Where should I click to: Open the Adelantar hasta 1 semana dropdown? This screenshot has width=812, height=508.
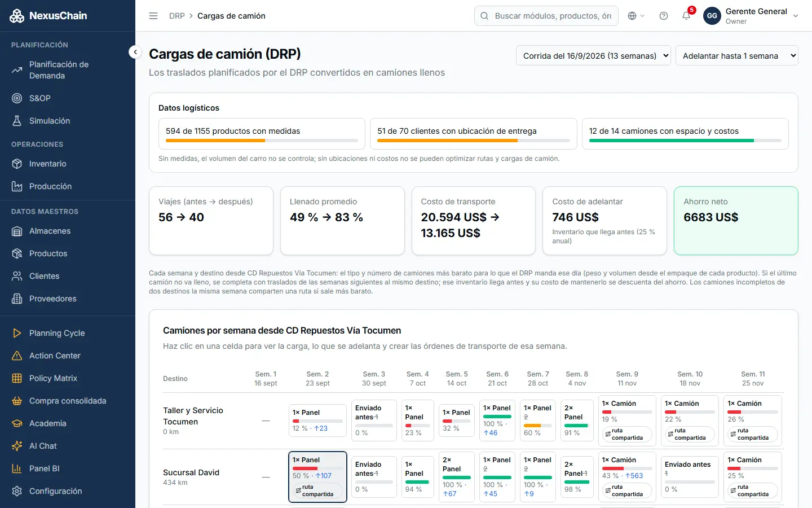[x=737, y=55]
